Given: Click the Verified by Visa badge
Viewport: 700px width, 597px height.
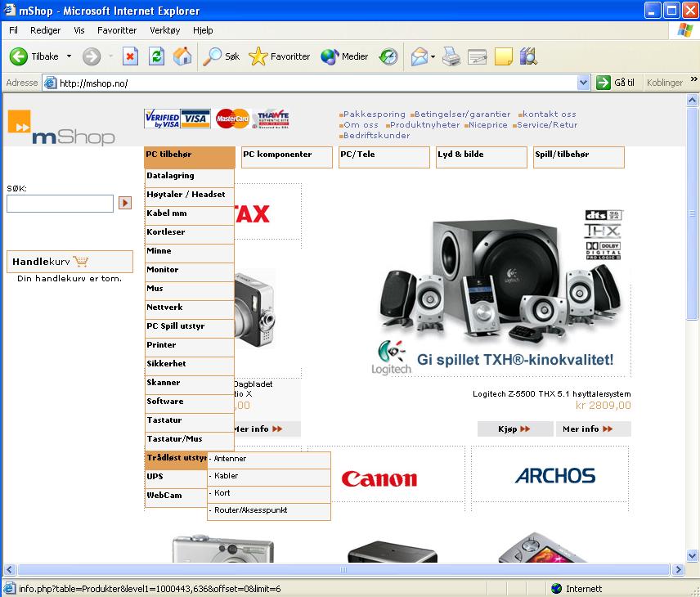Looking at the screenshot, I should tap(162, 119).
